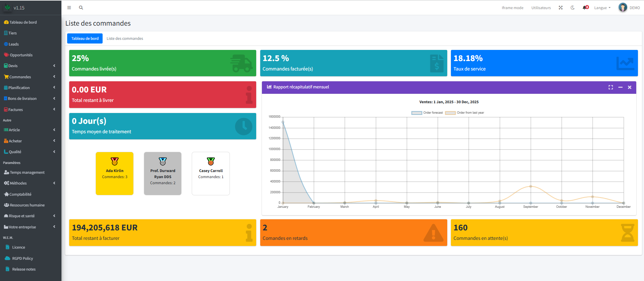Open the Langue dropdown
Image resolution: width=644 pixels, height=281 pixels.
(x=602, y=8)
